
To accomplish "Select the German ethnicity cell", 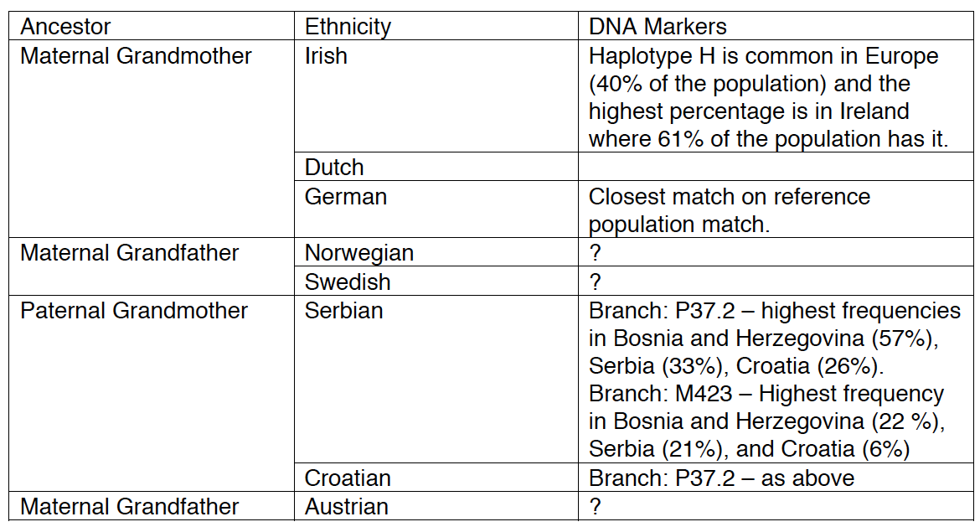I will pyautogui.click(x=436, y=209).
